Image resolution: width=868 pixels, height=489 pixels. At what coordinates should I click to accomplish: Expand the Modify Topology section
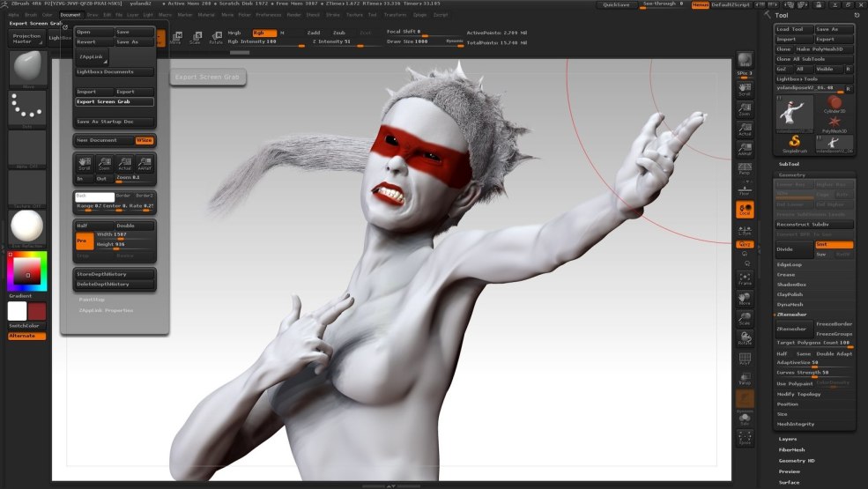(798, 394)
